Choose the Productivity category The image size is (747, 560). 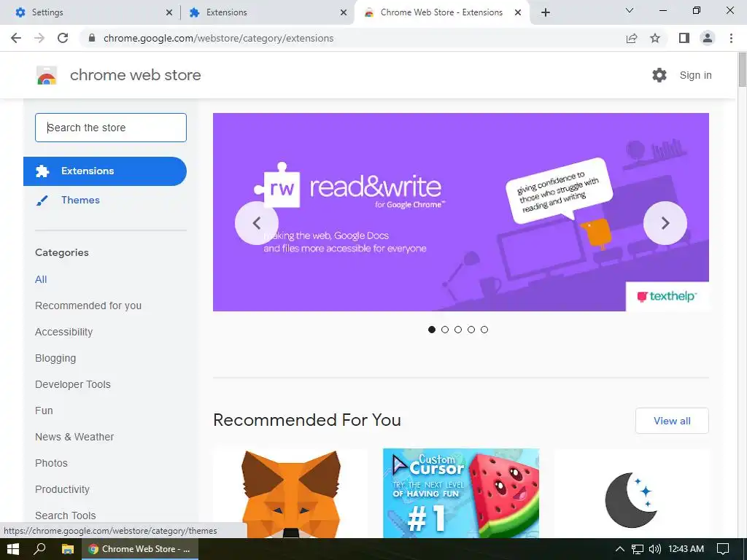63,489
